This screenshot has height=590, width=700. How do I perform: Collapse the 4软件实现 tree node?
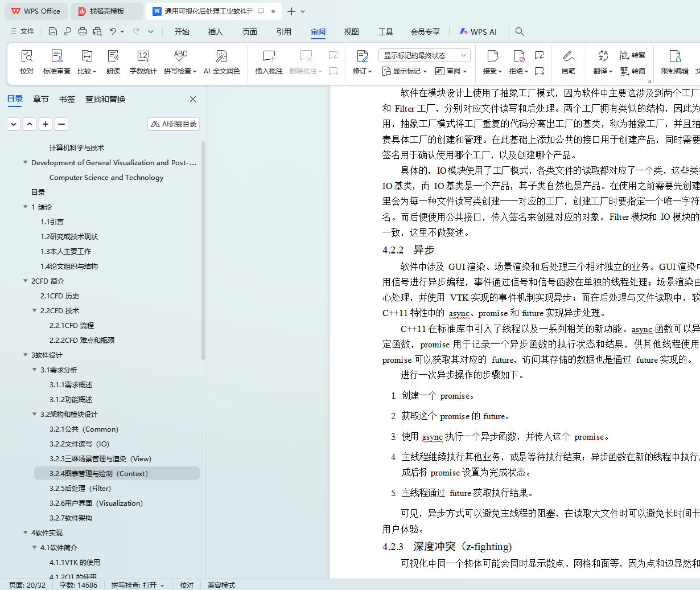point(25,532)
